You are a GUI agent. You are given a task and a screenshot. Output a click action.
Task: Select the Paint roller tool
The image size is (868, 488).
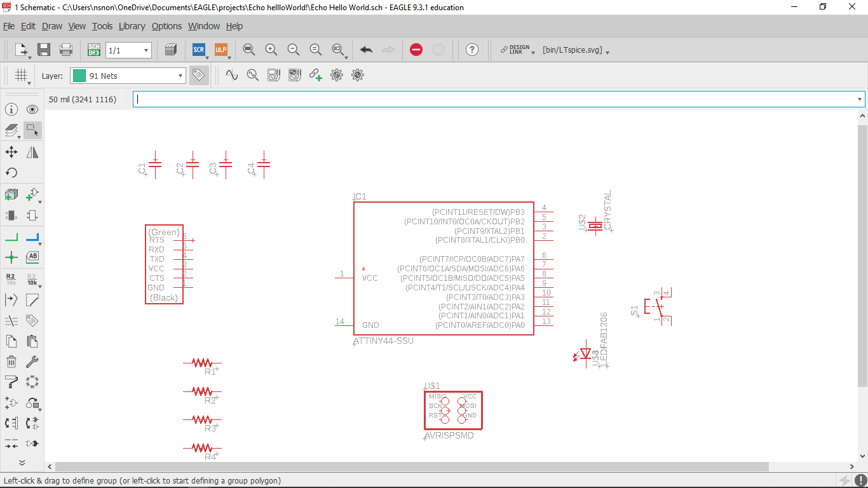point(11,383)
